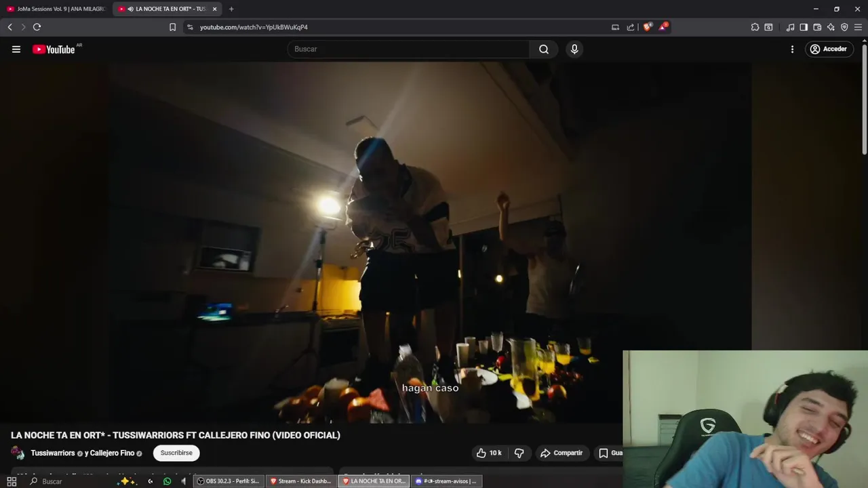Click the youtube.com address bar URL
Image resolution: width=868 pixels, height=488 pixels.
point(254,27)
